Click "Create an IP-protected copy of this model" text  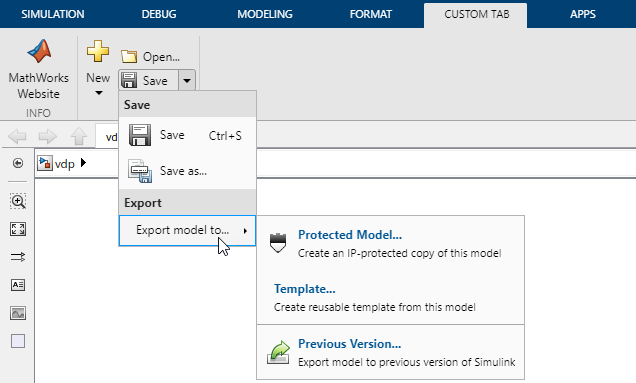tap(400, 253)
